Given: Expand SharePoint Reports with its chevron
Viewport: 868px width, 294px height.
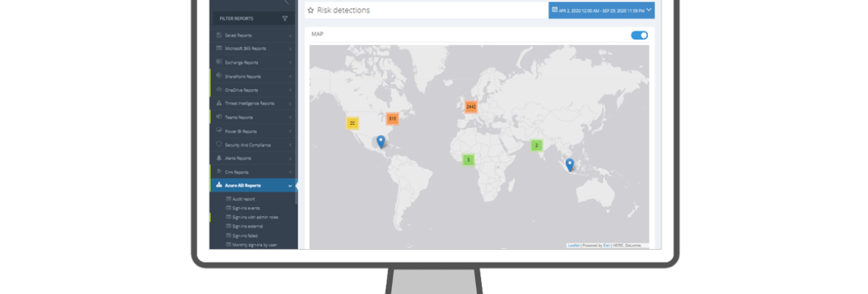Looking at the screenshot, I should (x=290, y=76).
